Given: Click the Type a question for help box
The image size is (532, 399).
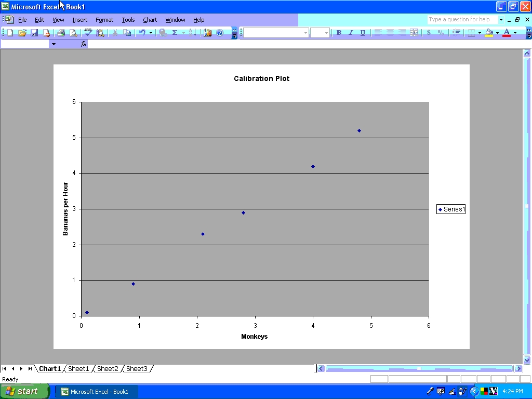Looking at the screenshot, I should click(x=462, y=19).
